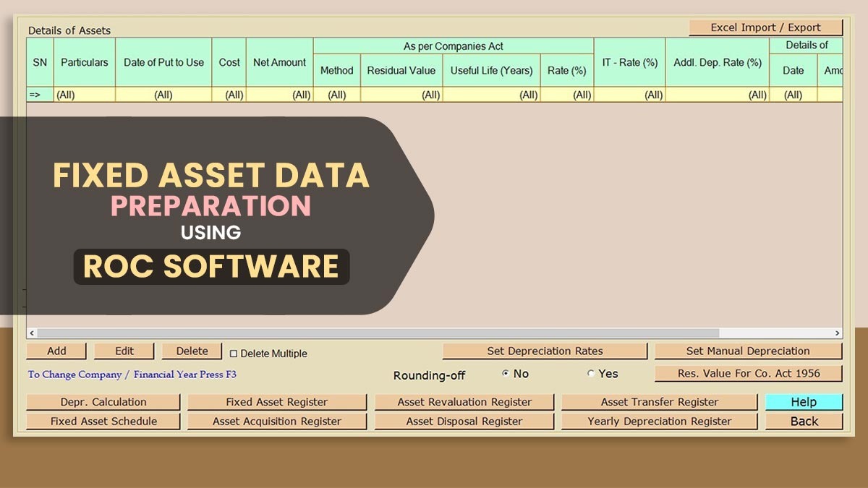Screen dimensions: 868x488
Task: Open the Cost column filter dropdown
Action: (229, 94)
